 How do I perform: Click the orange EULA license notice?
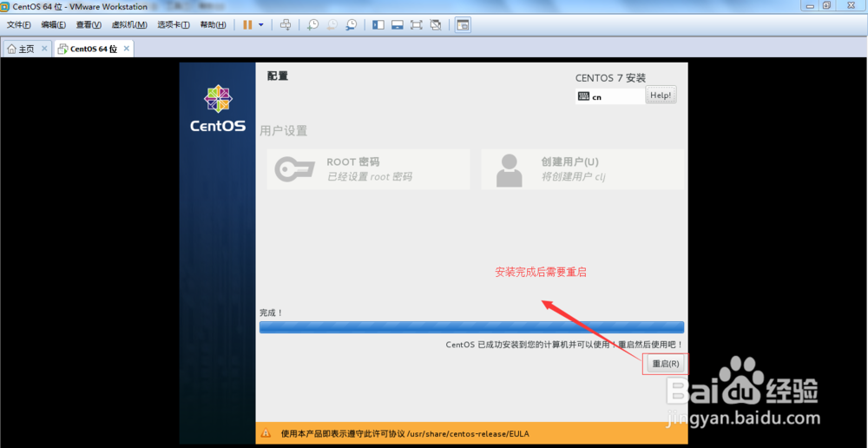click(x=471, y=433)
